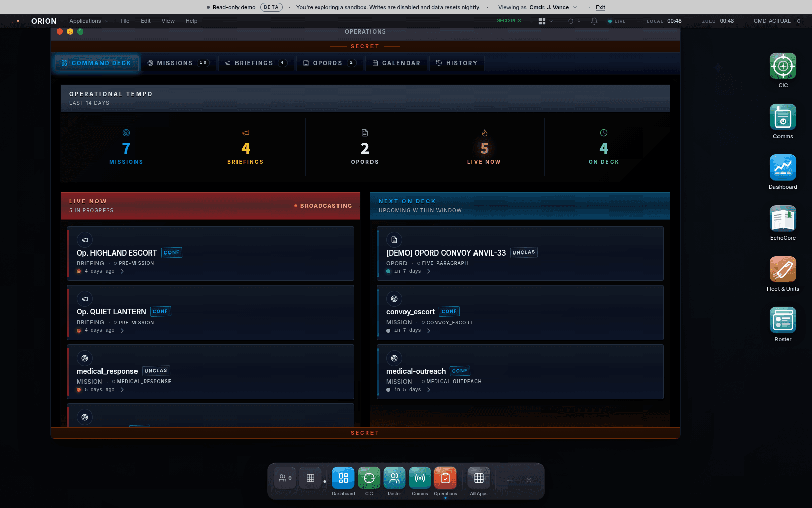Expand the Op. HIGHLAND ESCORT chevron
Viewport: 812px width, 508px height.
click(122, 271)
